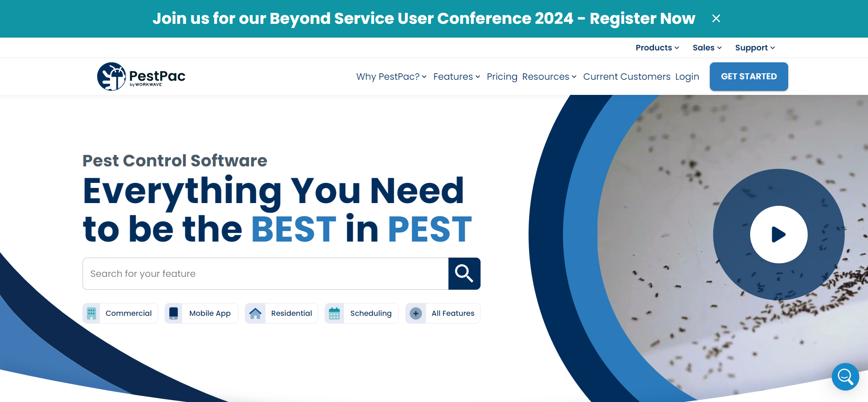
Task: Click the GET STARTED button
Action: tap(749, 77)
